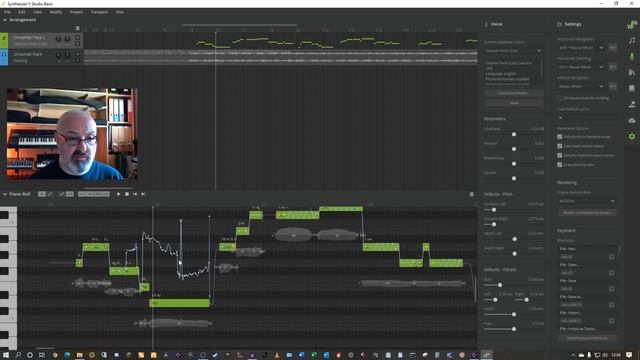The image size is (640, 360).
Task: Start playback with the Piano Roll play button
Action: point(118,194)
